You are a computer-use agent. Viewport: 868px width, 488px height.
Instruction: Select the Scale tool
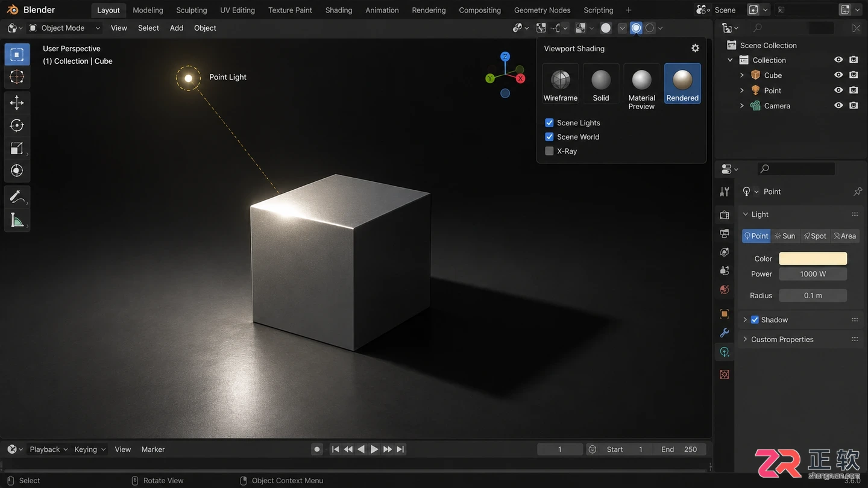[17, 148]
